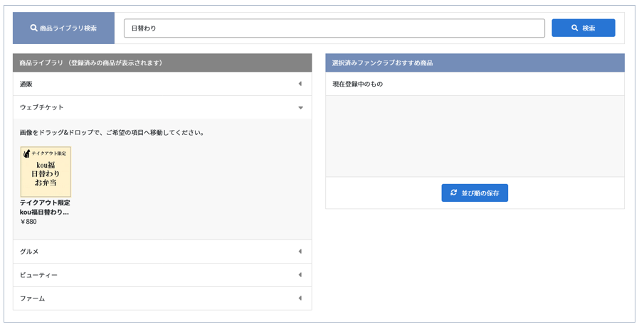Screen dimensions: 644x329
Task: Click the magnifier icon on the 検索 button
Action: click(574, 28)
